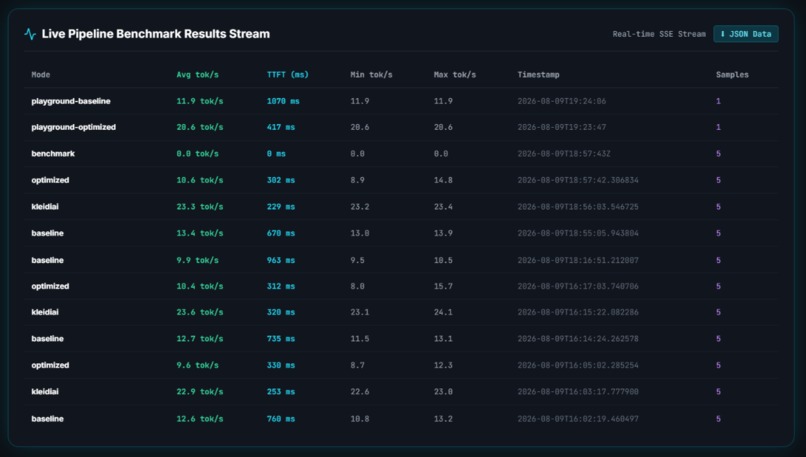This screenshot has width=806, height=457.
Task: Click the Max tok/s column header
Action: coord(454,75)
